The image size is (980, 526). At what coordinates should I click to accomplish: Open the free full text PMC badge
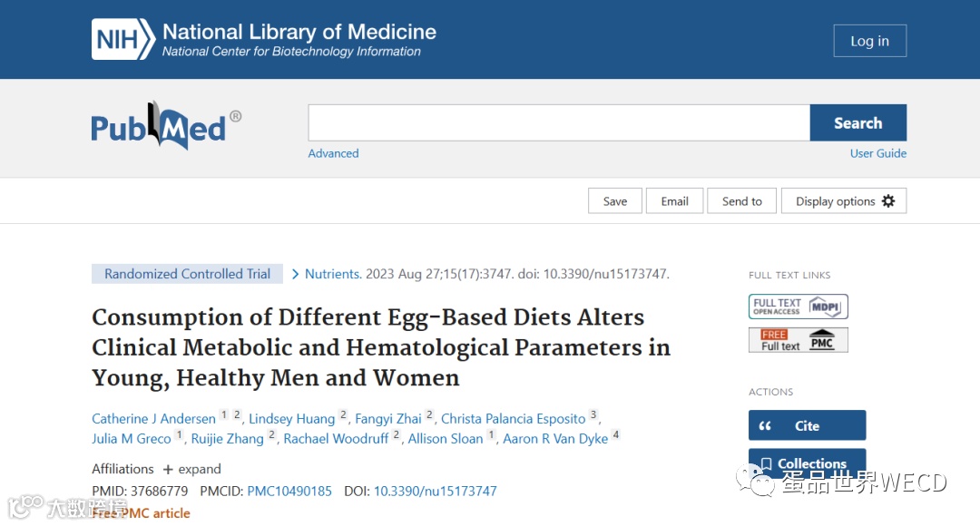point(798,340)
